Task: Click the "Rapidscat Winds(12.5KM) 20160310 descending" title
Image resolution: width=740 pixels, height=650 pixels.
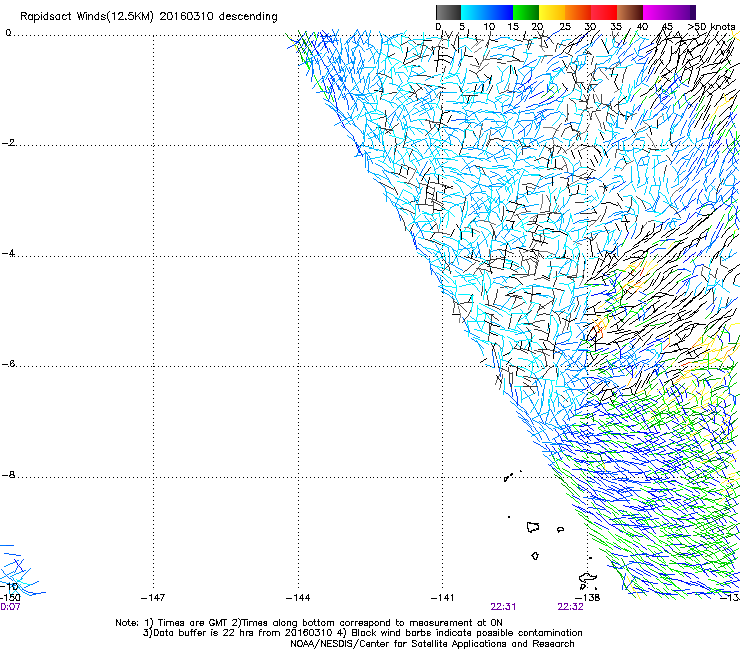Action: (x=149, y=17)
